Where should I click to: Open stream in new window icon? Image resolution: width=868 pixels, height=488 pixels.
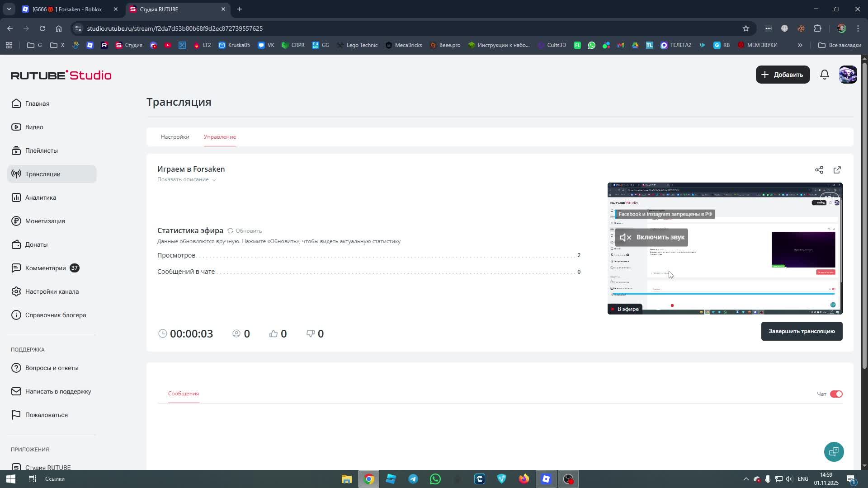tap(837, 170)
